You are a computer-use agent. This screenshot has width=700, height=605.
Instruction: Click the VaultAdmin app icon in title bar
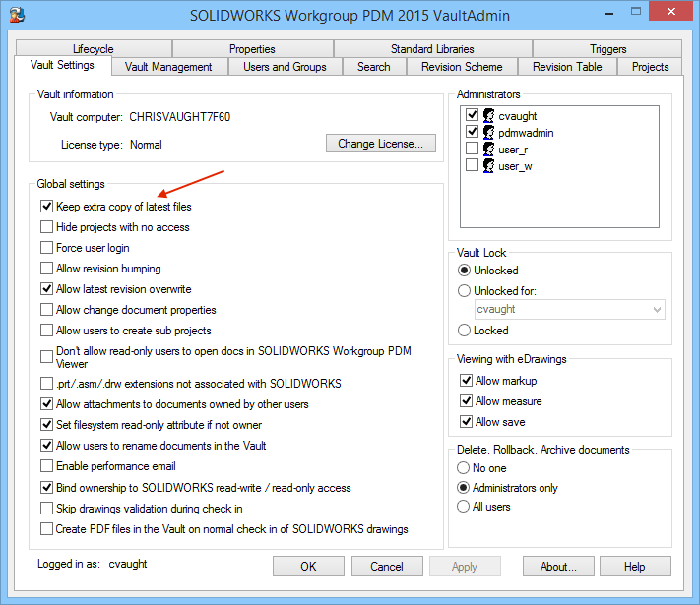click(x=17, y=15)
